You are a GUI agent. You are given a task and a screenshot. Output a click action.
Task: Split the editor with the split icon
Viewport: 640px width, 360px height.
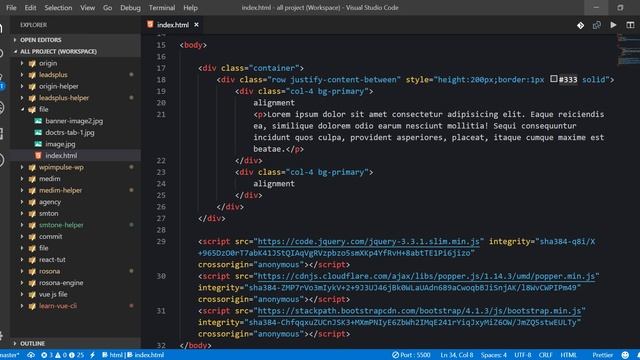630,25
